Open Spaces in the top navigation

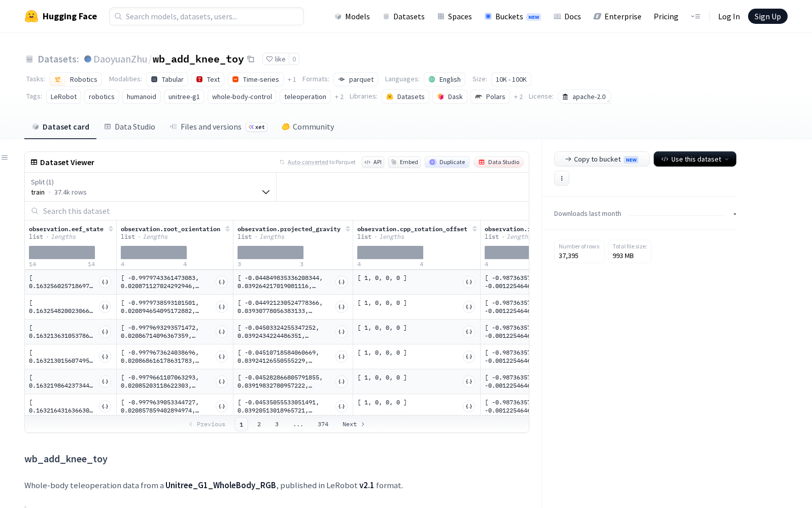[x=455, y=16]
